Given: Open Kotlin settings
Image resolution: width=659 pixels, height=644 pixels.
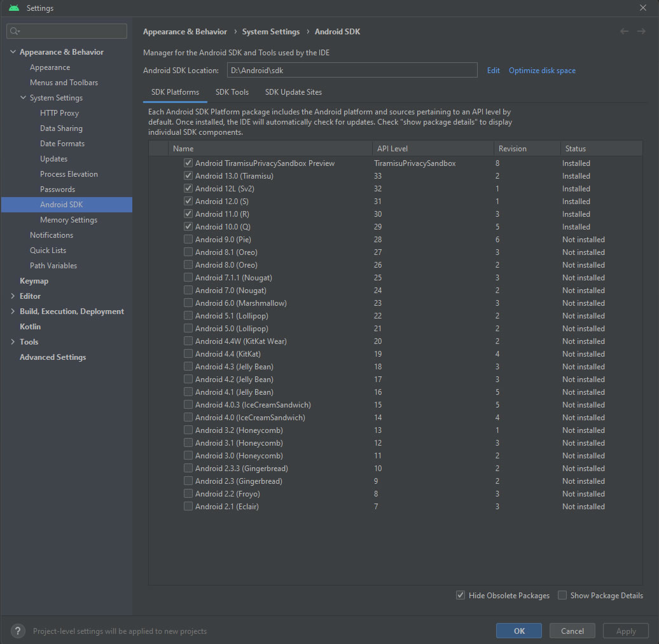Looking at the screenshot, I should point(31,326).
